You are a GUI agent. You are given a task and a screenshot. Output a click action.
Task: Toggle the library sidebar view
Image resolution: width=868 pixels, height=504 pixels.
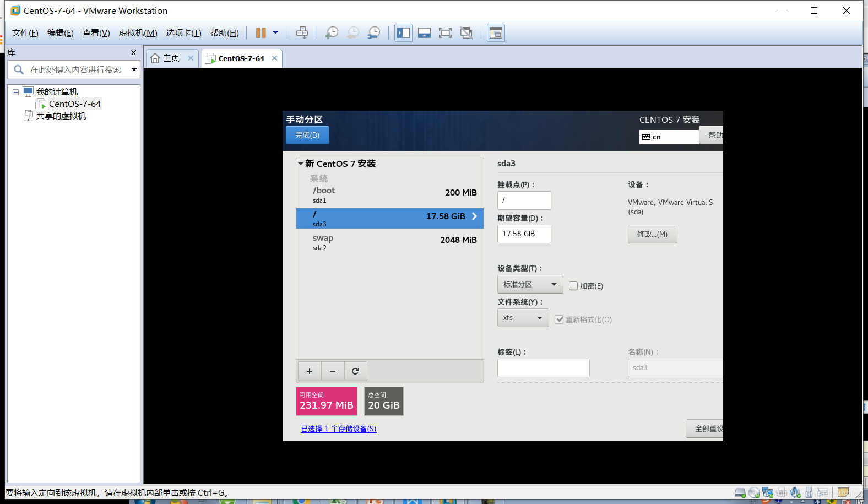click(x=403, y=32)
